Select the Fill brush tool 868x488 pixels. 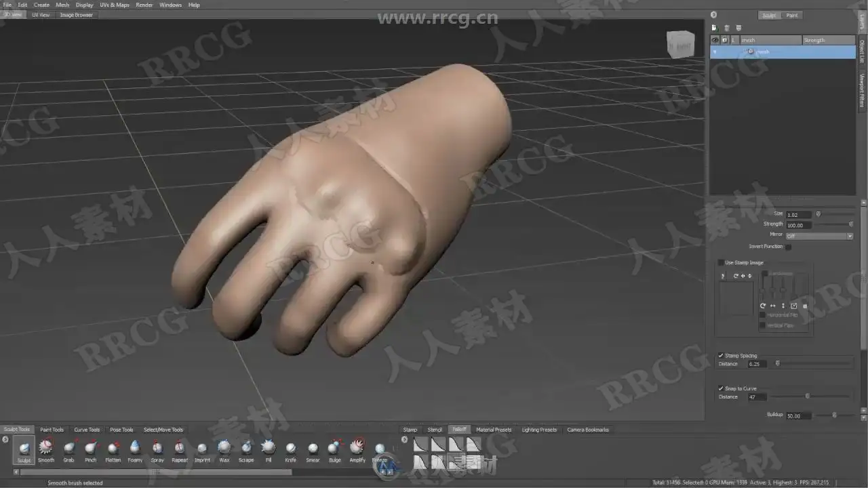[x=269, y=449]
